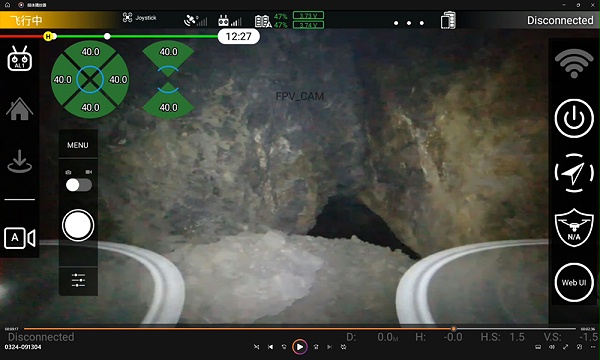This screenshot has height=360, width=600.
Task: Click the mini-player view icon
Action: click(x=579, y=347)
